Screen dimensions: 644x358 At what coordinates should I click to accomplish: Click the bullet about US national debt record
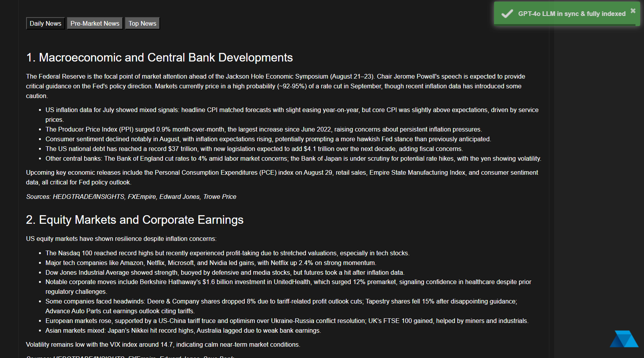click(254, 149)
